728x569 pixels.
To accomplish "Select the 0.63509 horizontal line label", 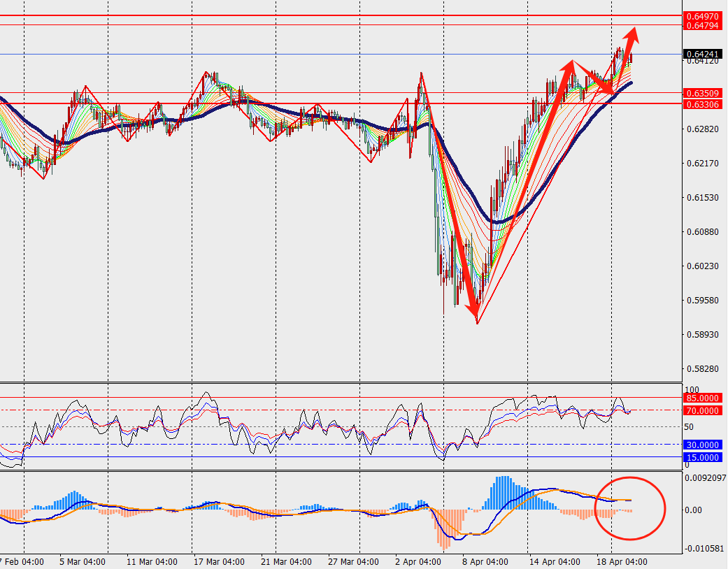I will click(703, 93).
